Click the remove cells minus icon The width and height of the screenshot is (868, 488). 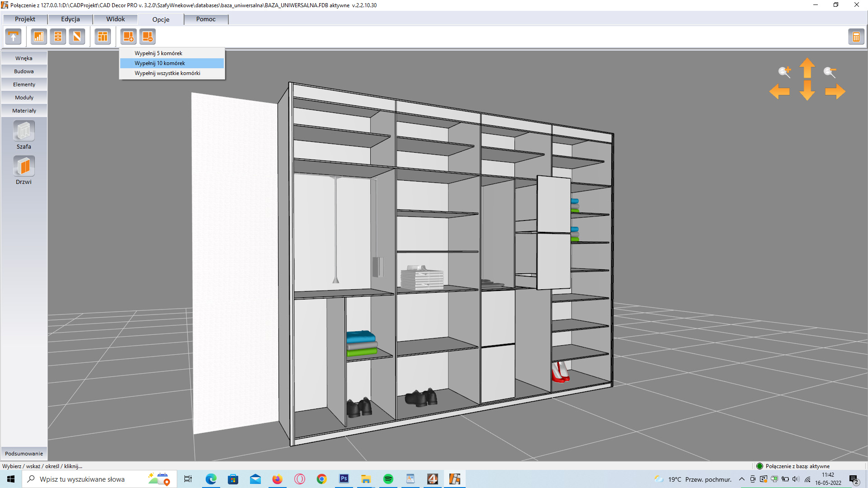pyautogui.click(x=147, y=37)
